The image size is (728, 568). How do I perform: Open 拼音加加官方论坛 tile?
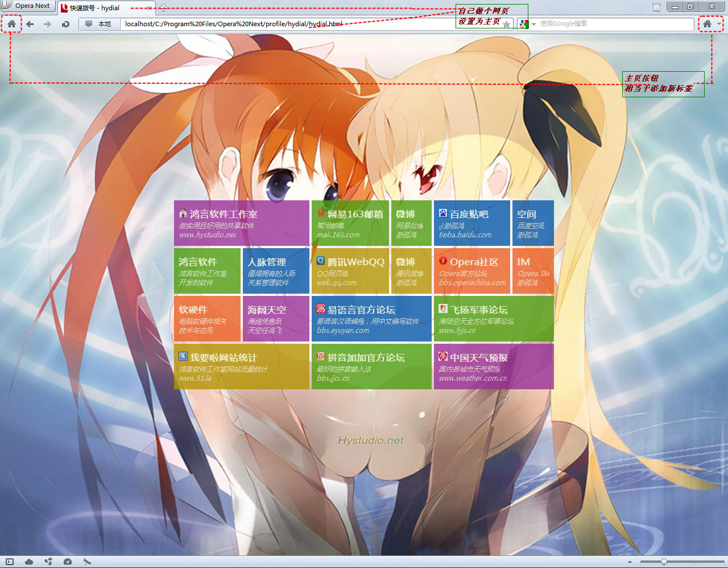pyautogui.click(x=371, y=367)
